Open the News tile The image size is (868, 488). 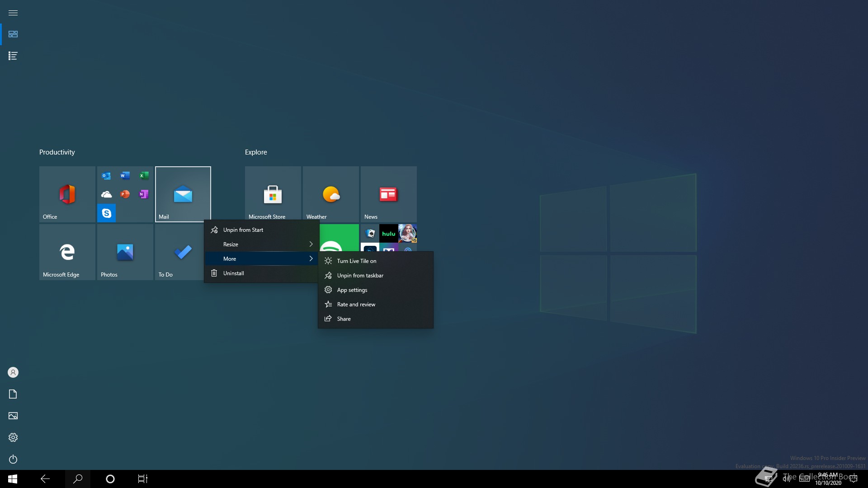pos(389,194)
